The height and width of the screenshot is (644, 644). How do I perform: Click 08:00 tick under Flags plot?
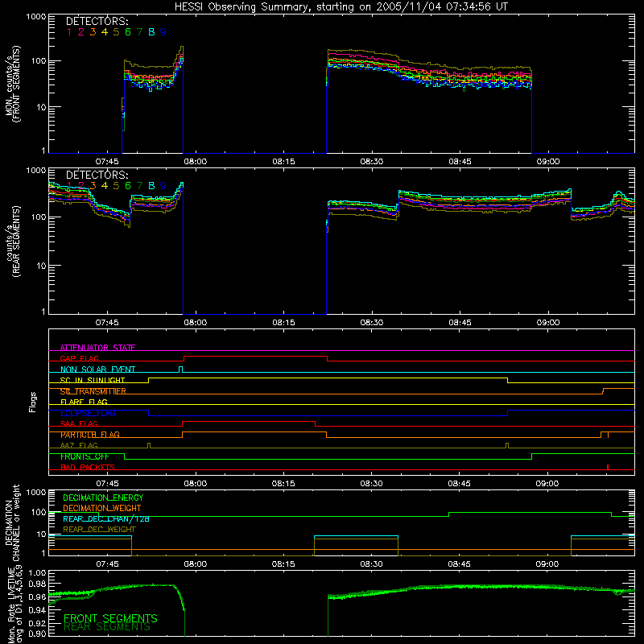(x=195, y=484)
